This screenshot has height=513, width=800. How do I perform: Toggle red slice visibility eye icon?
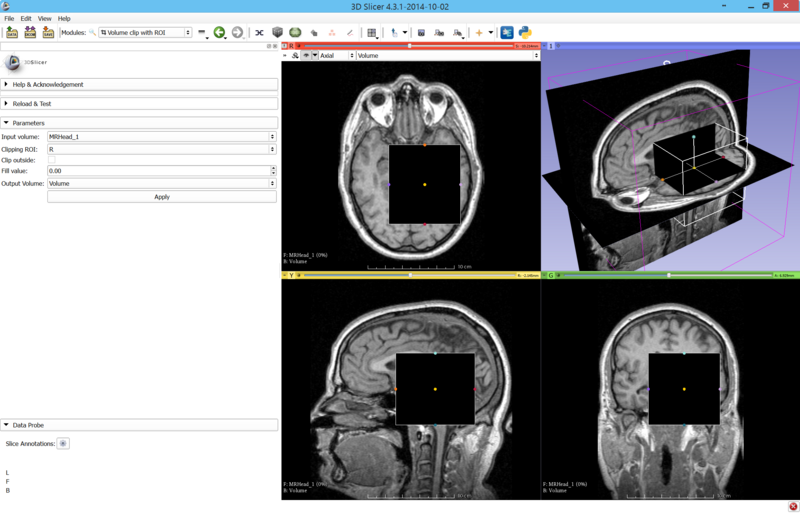coord(306,56)
